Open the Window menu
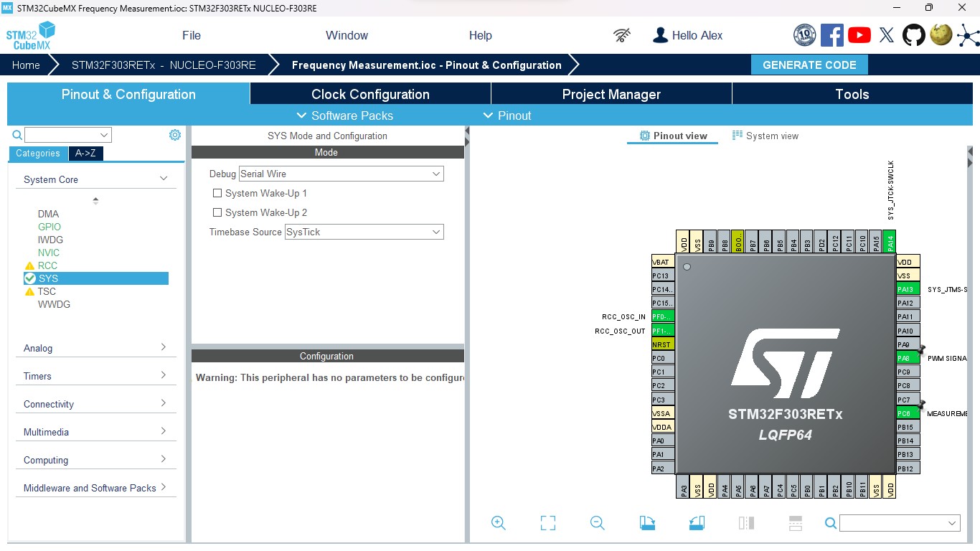The height and width of the screenshot is (551, 980). click(347, 35)
